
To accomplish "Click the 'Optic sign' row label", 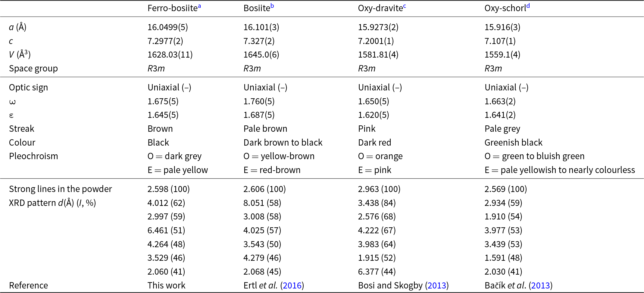I will (28, 87).
